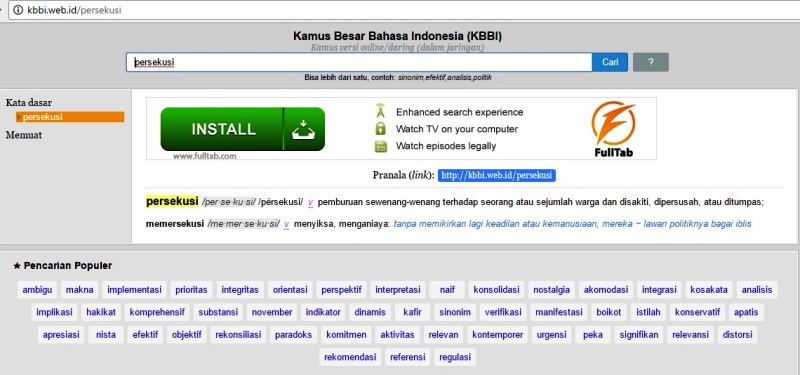Open www.fulltab.com ad link

[205, 156]
